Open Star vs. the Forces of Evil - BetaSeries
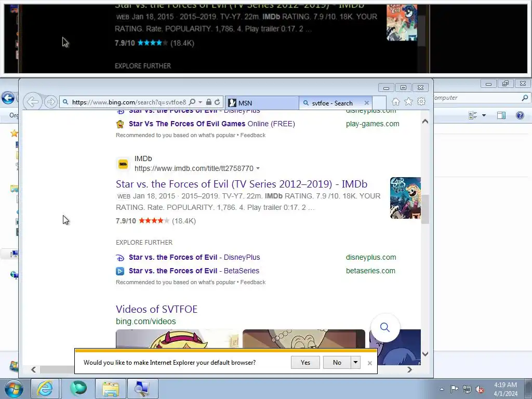Screen dimensions: 532x399 tap(194, 271)
